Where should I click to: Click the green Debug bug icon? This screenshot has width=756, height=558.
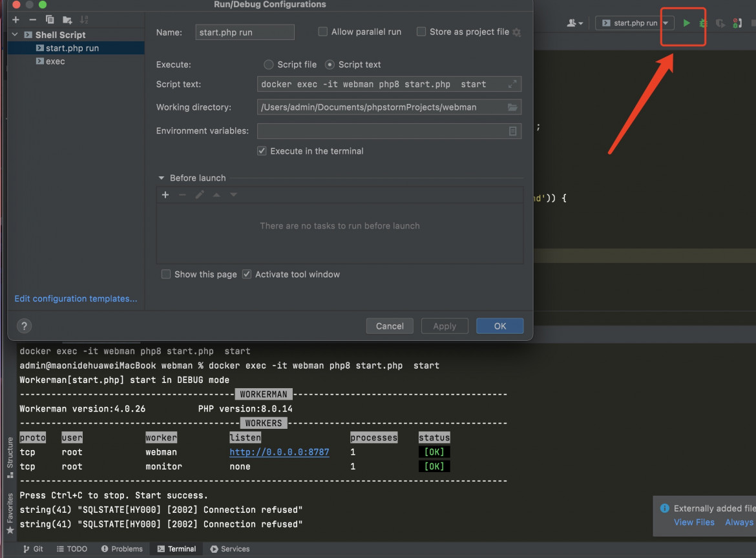point(703,23)
